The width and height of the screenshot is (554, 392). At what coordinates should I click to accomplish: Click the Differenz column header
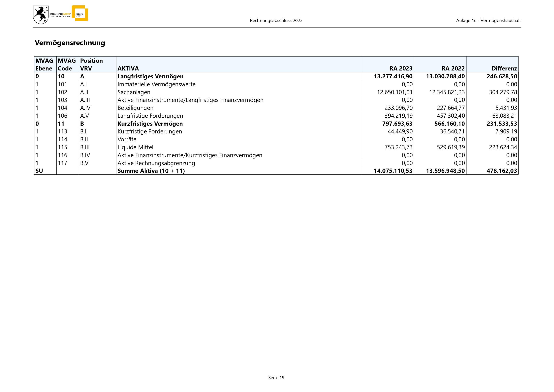coord(504,69)
